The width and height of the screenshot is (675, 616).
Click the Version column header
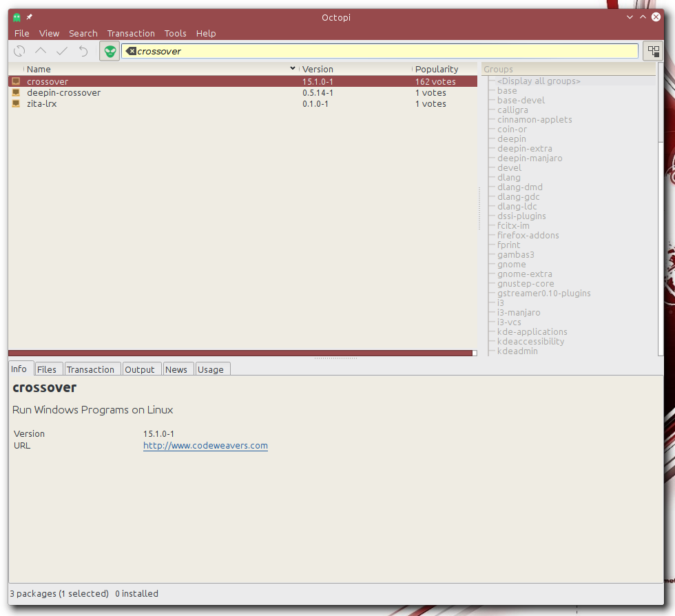pyautogui.click(x=318, y=69)
